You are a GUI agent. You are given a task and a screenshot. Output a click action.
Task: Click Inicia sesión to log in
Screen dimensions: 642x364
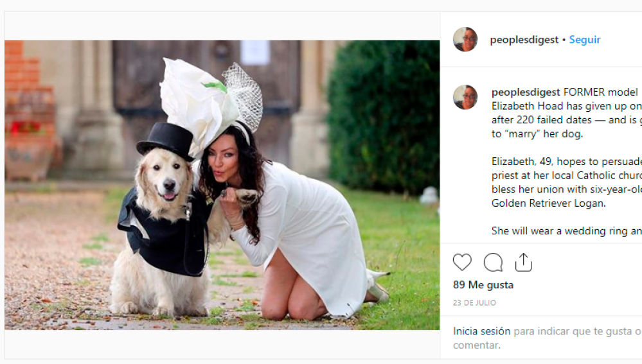(x=482, y=331)
